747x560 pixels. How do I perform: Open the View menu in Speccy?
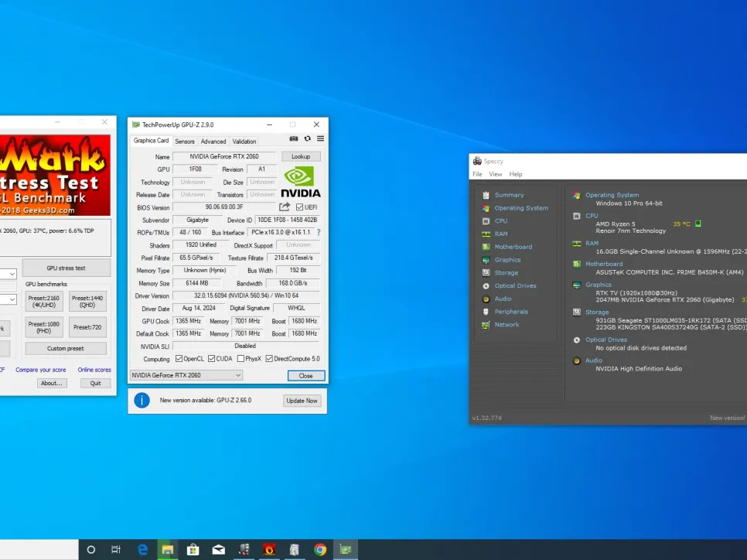tap(496, 175)
